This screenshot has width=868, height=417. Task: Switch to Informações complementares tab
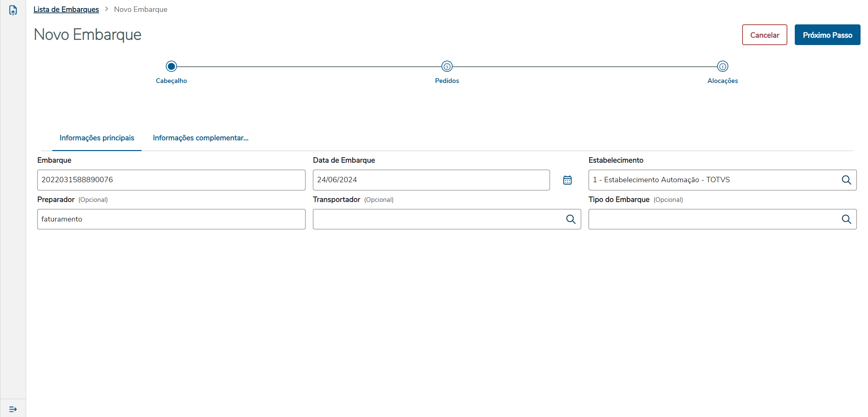(x=200, y=138)
